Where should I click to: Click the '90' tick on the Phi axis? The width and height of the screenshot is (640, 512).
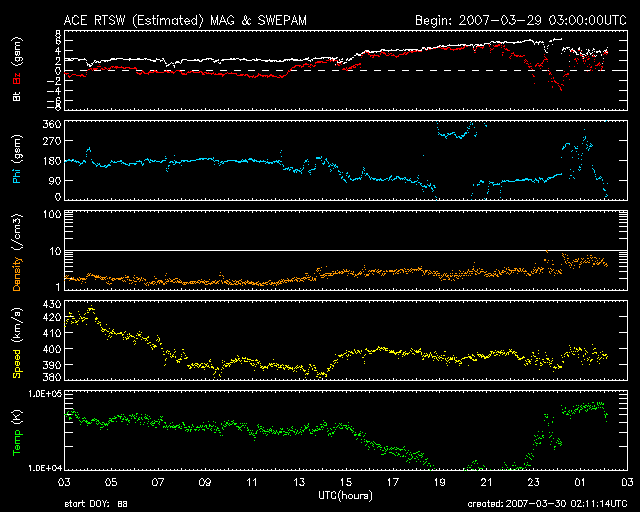pos(55,180)
